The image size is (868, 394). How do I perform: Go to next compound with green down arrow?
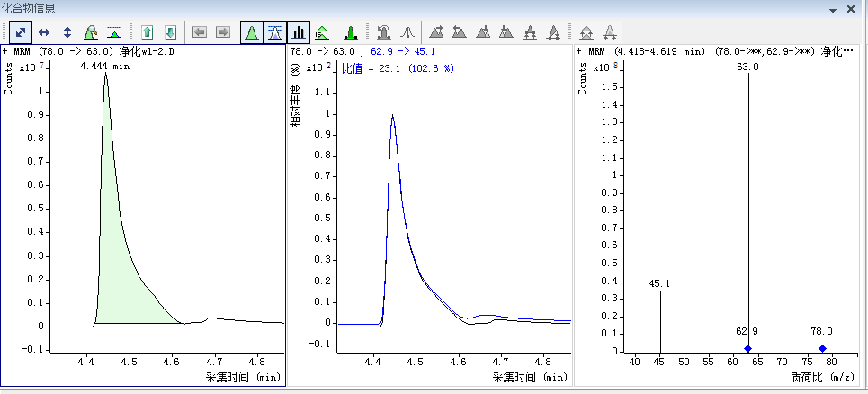(x=171, y=32)
